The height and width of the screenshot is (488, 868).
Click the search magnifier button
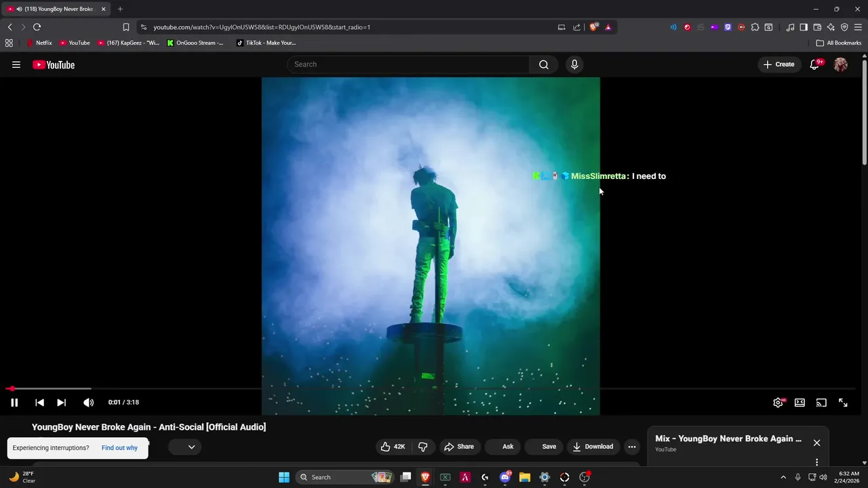[x=544, y=64]
